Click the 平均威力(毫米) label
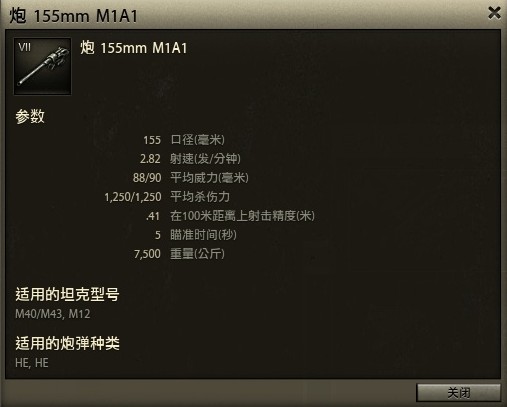This screenshot has height=407, width=507. tap(209, 178)
